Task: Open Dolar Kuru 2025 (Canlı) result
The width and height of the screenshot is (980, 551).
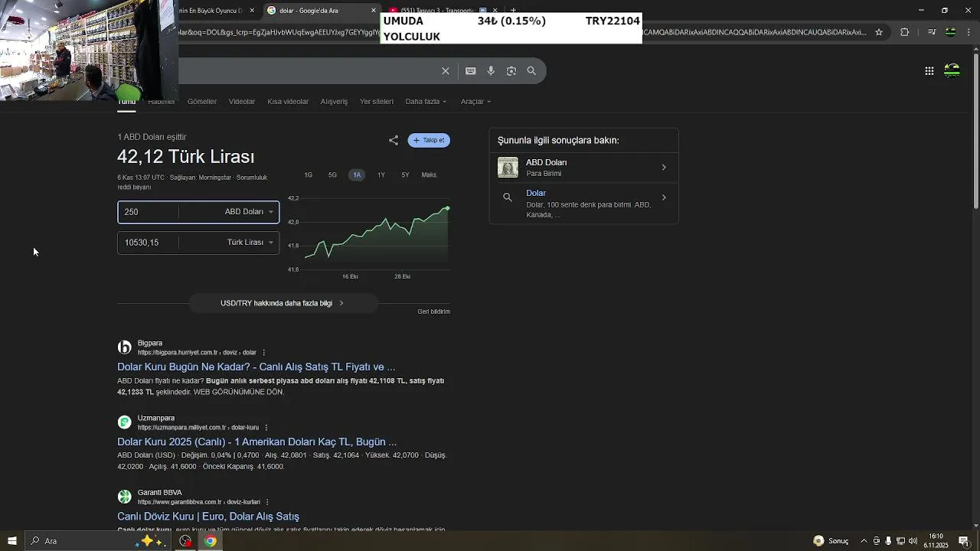Action: pyautogui.click(x=257, y=442)
